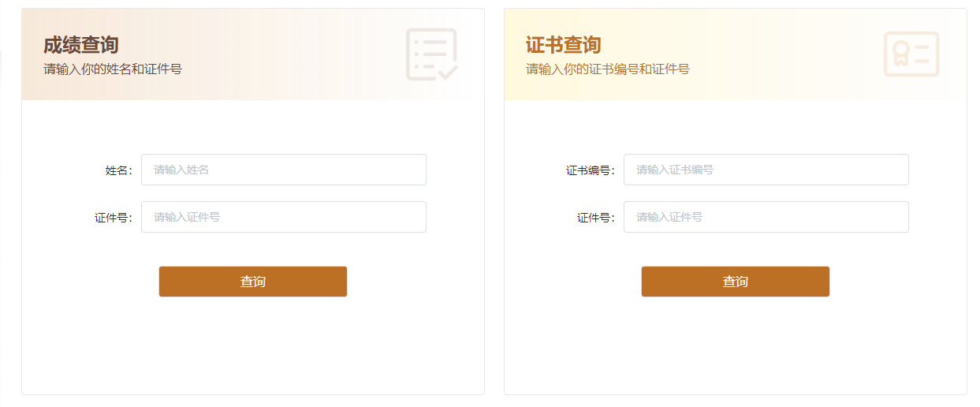Focus the 证件号 field under 成绩查询
The height and width of the screenshot is (407, 980).
pyautogui.click(x=284, y=217)
